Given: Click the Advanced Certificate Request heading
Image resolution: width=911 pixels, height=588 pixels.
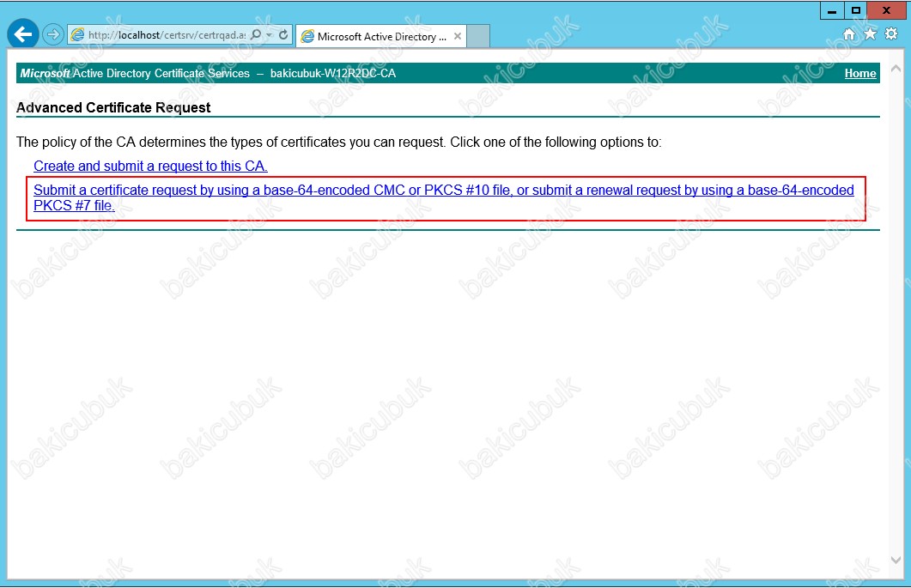Looking at the screenshot, I should click(x=113, y=107).
